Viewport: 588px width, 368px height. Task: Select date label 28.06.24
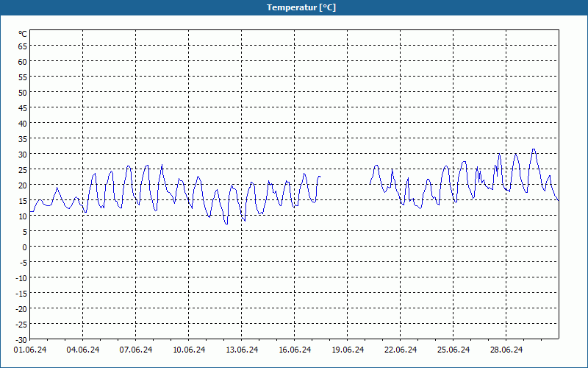[506, 350]
